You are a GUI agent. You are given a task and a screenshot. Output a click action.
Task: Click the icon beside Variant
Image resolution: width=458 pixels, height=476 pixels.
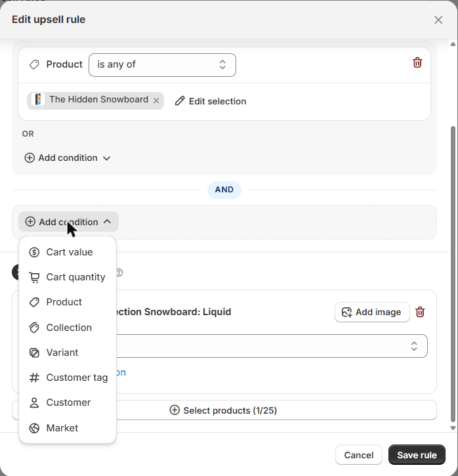[34, 353]
